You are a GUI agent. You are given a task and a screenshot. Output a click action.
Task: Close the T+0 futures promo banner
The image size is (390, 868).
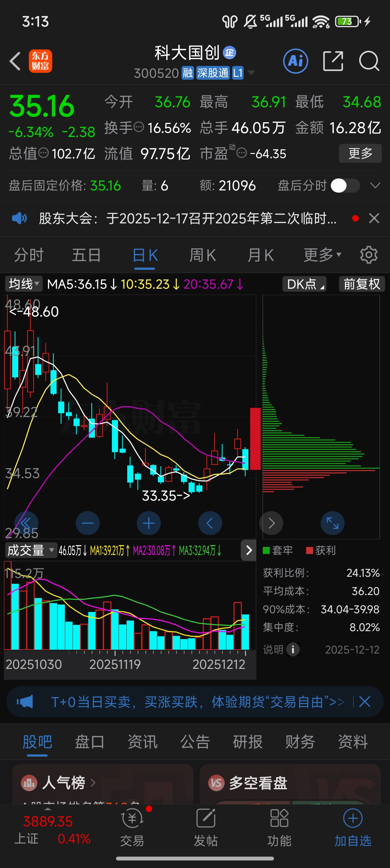[x=364, y=702]
